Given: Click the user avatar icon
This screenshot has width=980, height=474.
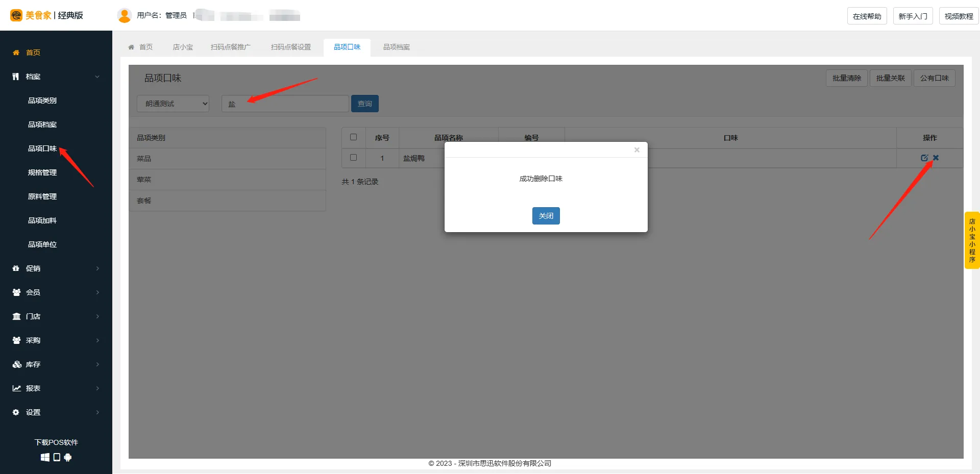Looking at the screenshot, I should click(x=124, y=16).
